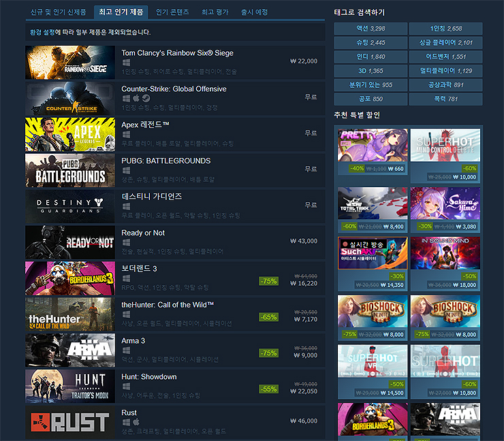Click the -65% badge on theHunter row
This screenshot has width=504, height=441.
[269, 317]
